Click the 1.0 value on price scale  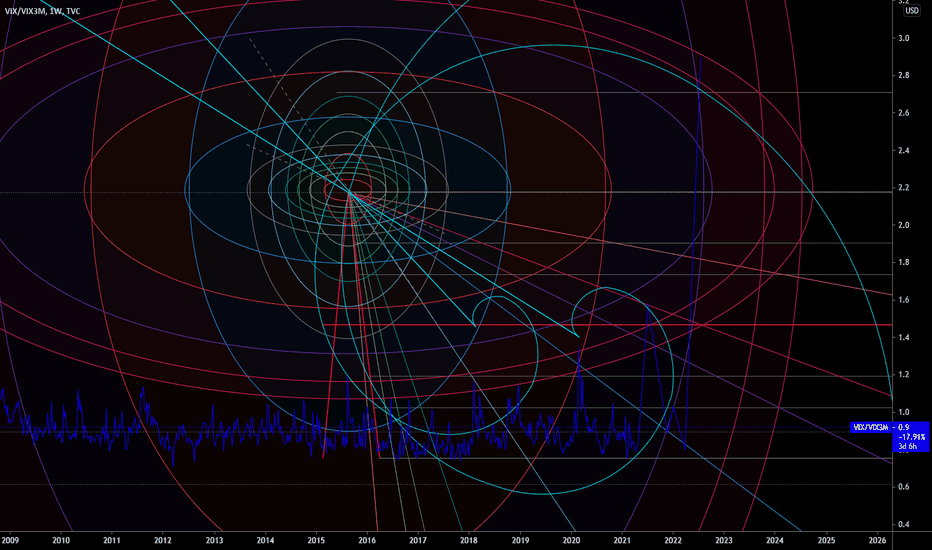coord(904,412)
